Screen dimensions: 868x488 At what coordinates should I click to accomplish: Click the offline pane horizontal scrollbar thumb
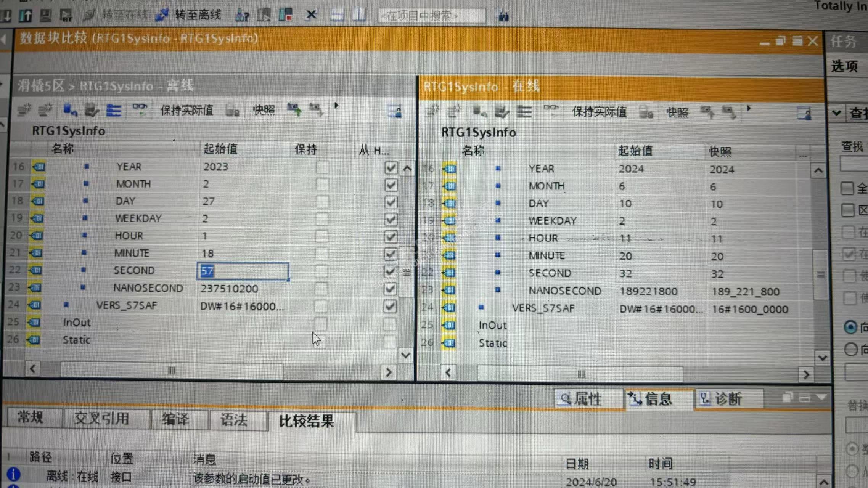[x=172, y=370]
